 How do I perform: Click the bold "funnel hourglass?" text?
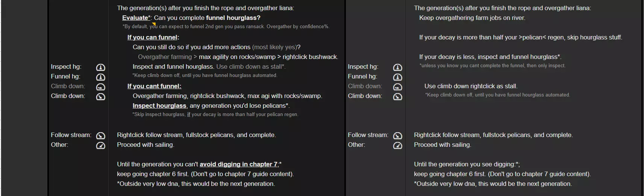(233, 18)
